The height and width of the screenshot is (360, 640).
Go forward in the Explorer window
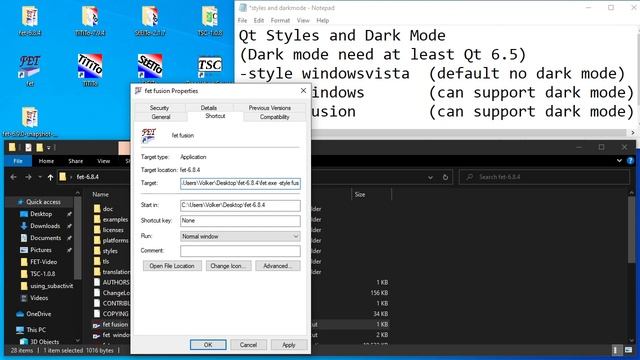tap(28, 177)
